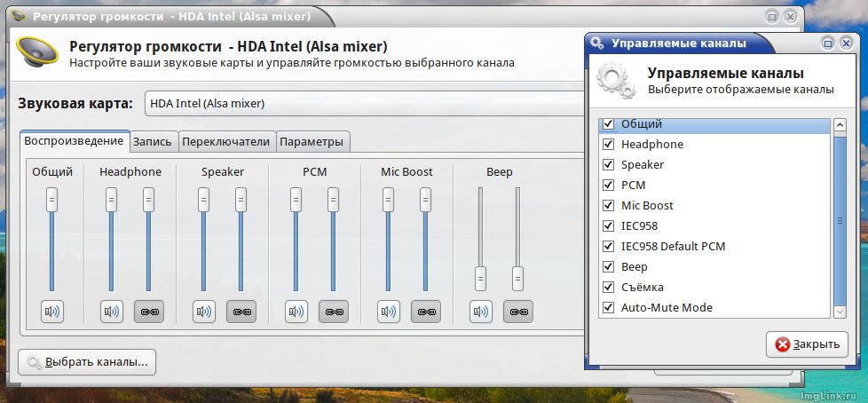Switch to the Воспроизведение tab
Screen dimensions: 868x403
pyautogui.click(x=74, y=140)
